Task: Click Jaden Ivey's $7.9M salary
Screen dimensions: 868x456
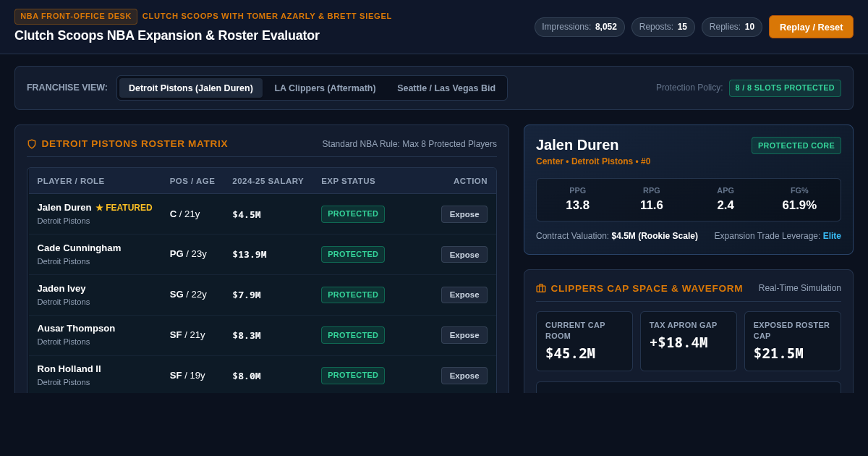Action: coord(247,295)
